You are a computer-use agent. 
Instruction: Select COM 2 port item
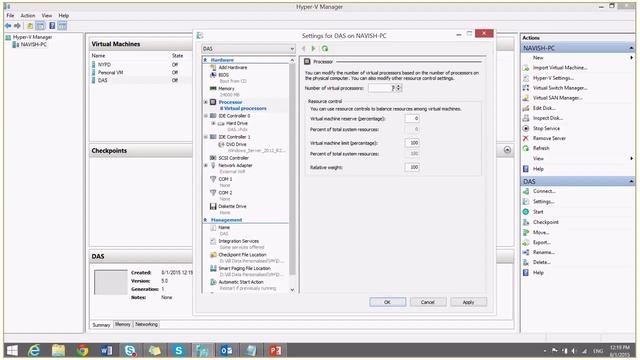pos(225,193)
